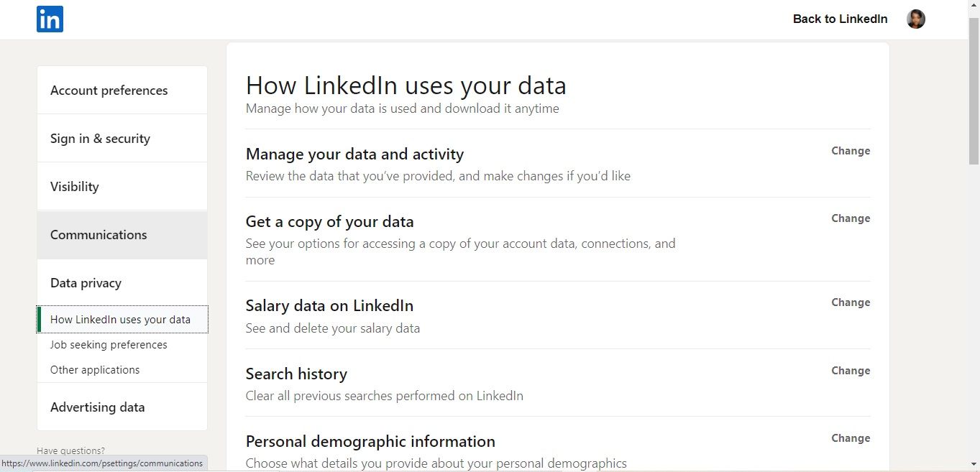Open Job seeking preferences
980x472 pixels.
[109, 344]
